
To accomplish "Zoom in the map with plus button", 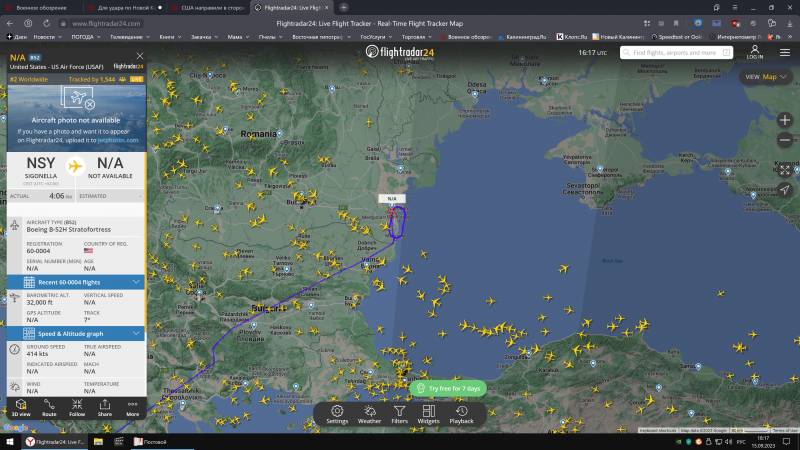I will [785, 120].
